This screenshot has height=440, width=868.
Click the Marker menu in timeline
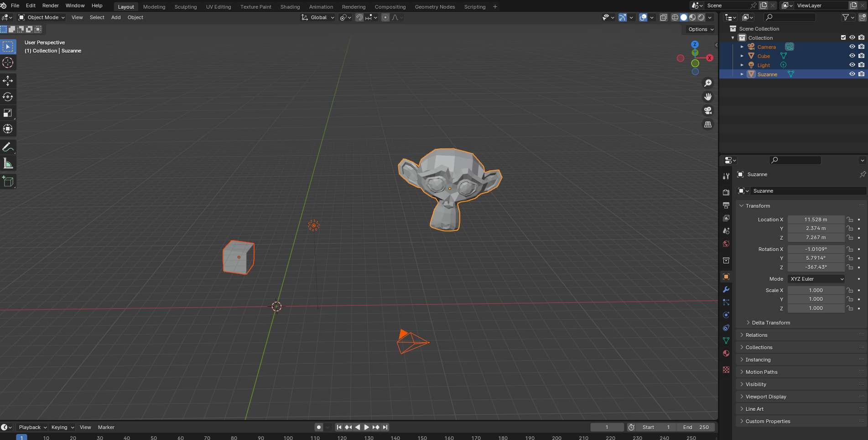coord(106,427)
